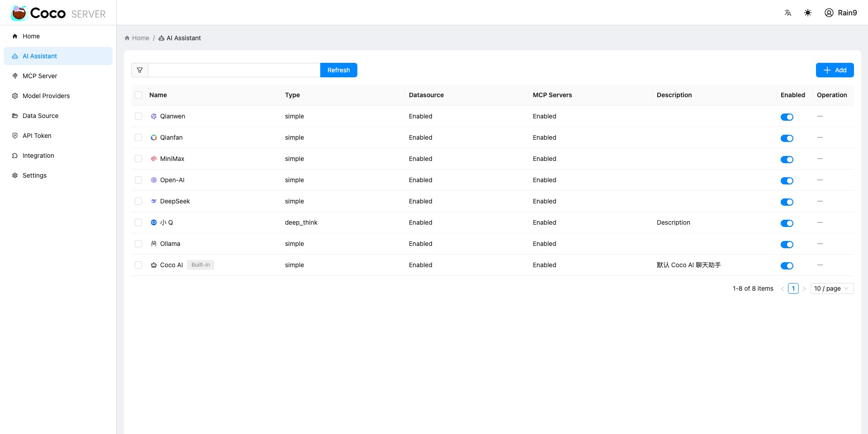Turn off the DeepSeek enabled switch
The width and height of the screenshot is (868, 434).
(x=787, y=202)
